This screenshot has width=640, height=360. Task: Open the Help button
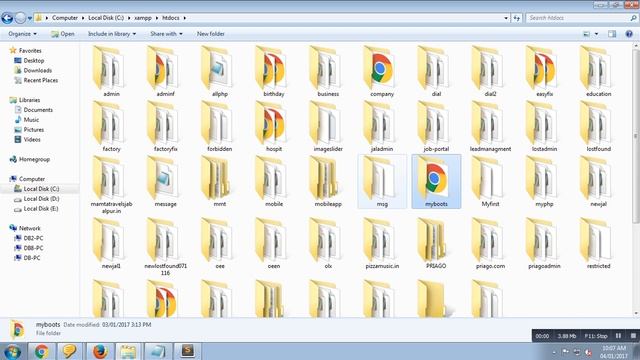[629, 34]
